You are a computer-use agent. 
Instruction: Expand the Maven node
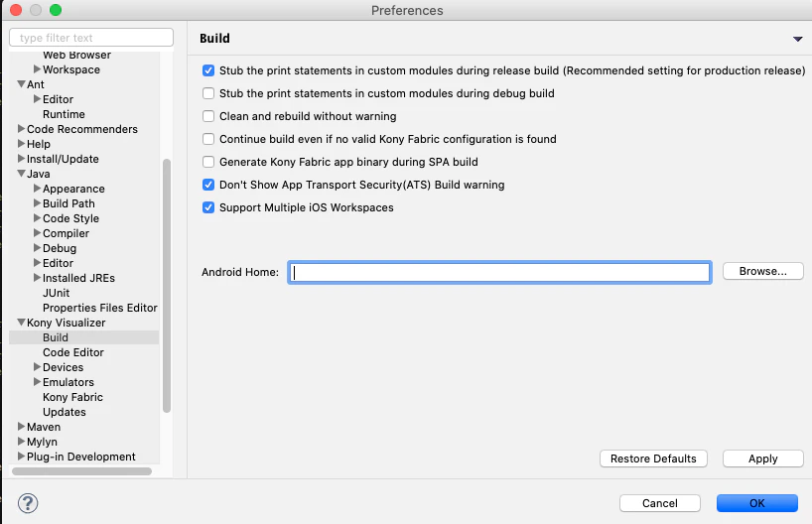click(x=21, y=426)
